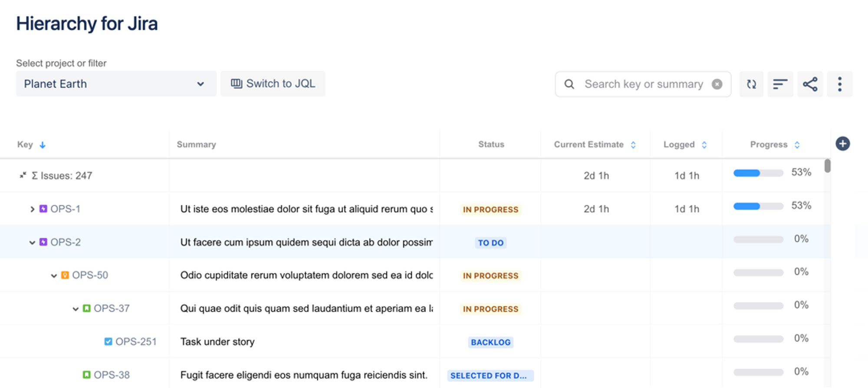This screenshot has height=388, width=868.
Task: Collapse the OPS-50 row
Action: point(54,276)
